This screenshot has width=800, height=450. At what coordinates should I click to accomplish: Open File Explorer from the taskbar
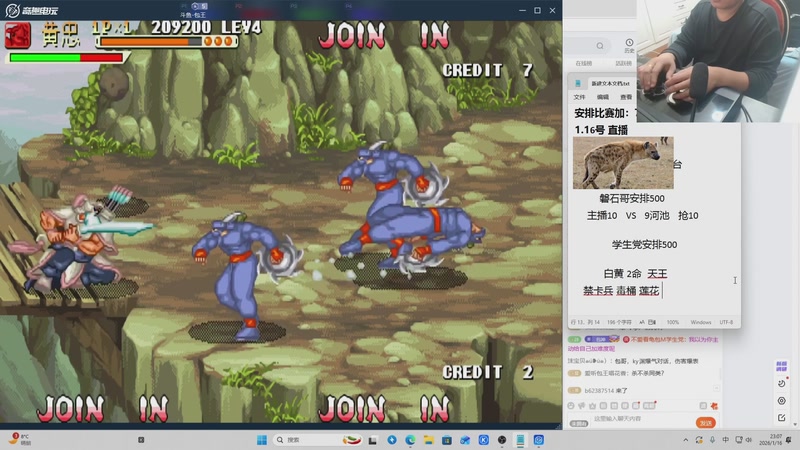[429, 440]
